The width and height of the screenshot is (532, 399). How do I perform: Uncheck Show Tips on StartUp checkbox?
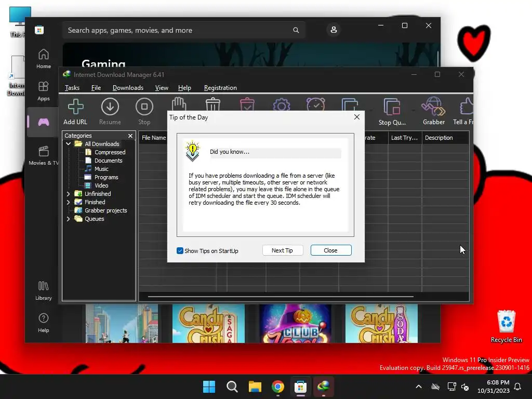pyautogui.click(x=180, y=251)
